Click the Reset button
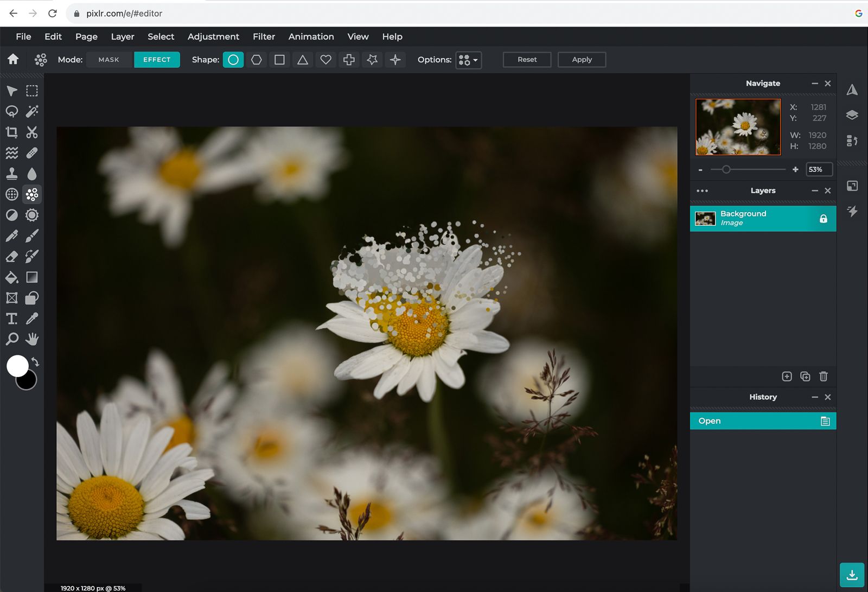 click(527, 60)
